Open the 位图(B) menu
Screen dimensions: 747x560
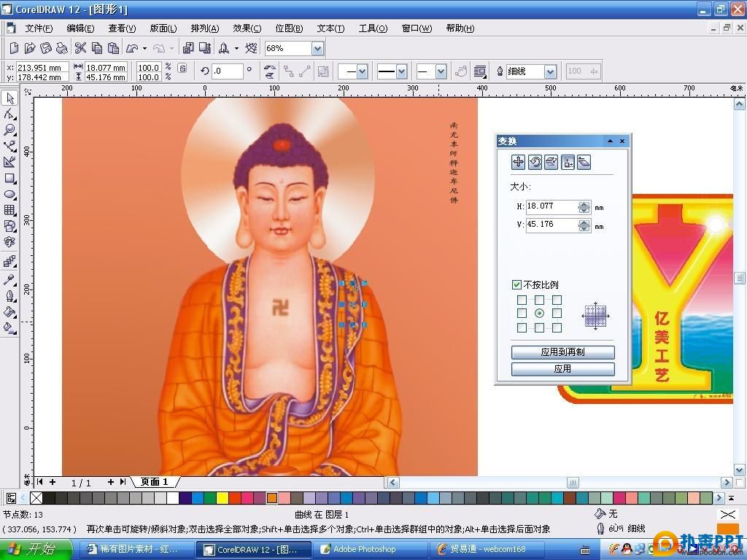click(x=289, y=28)
